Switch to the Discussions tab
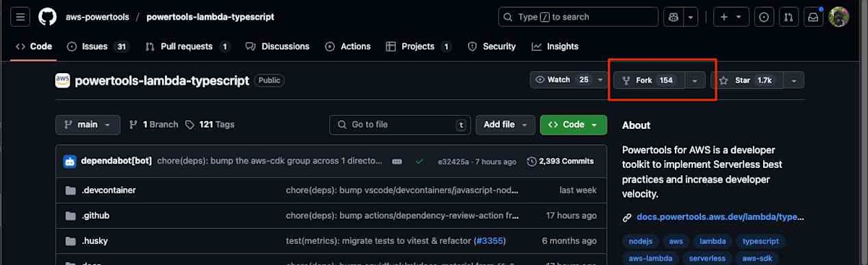Viewport: 868px width, 265px height. (x=278, y=46)
